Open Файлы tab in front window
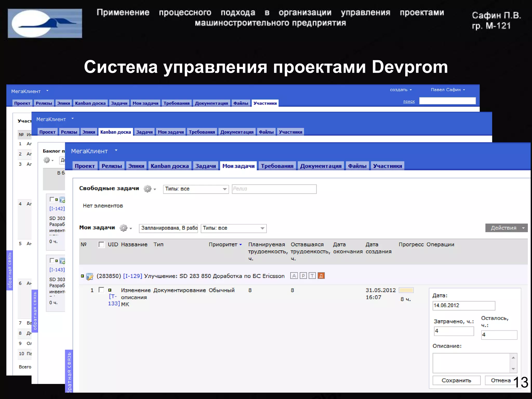 [357, 166]
